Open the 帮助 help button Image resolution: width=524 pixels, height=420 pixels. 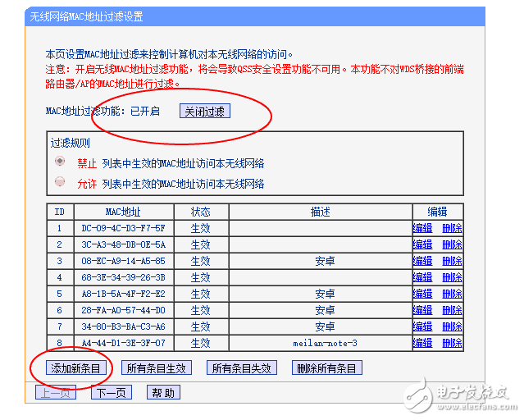(163, 393)
